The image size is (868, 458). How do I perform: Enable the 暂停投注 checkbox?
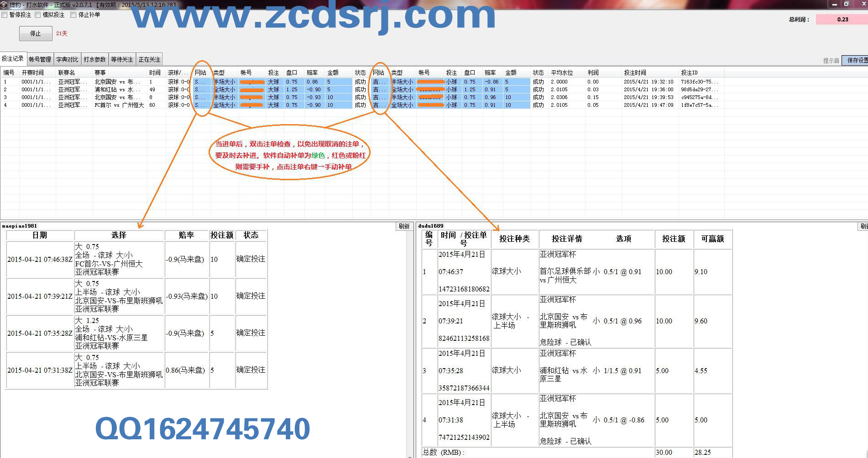point(5,15)
